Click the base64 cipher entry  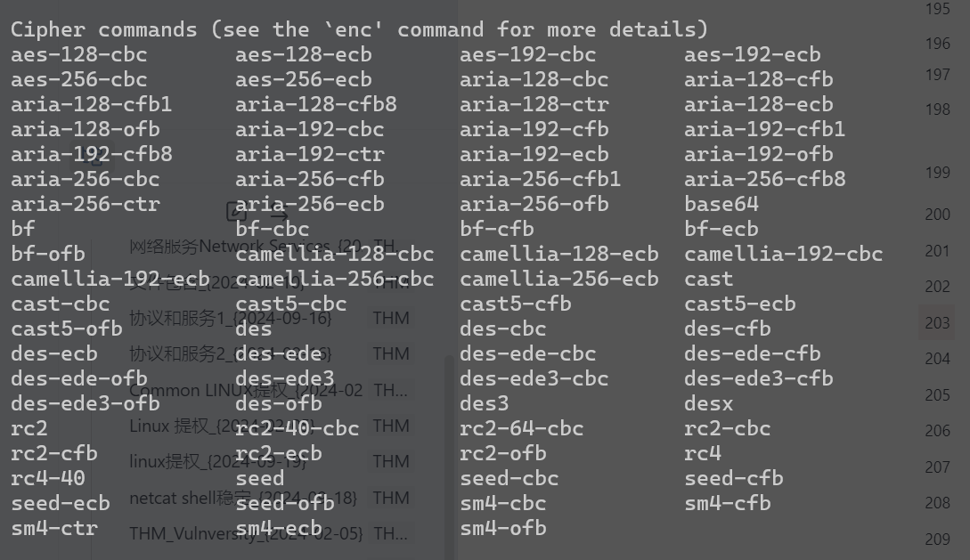(x=721, y=204)
